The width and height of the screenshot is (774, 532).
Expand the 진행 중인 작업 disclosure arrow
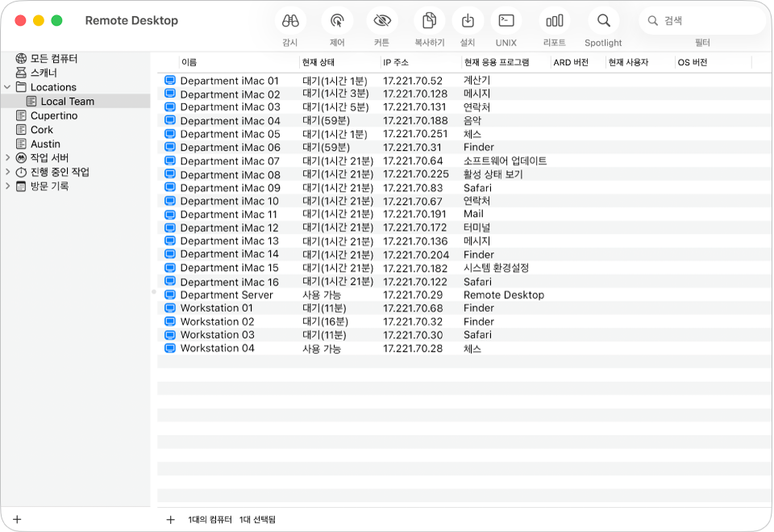pyautogui.click(x=7, y=172)
